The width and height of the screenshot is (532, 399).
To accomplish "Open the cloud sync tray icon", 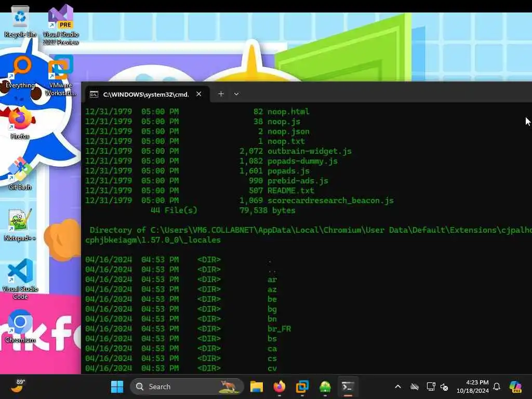I will pyautogui.click(x=415, y=387).
